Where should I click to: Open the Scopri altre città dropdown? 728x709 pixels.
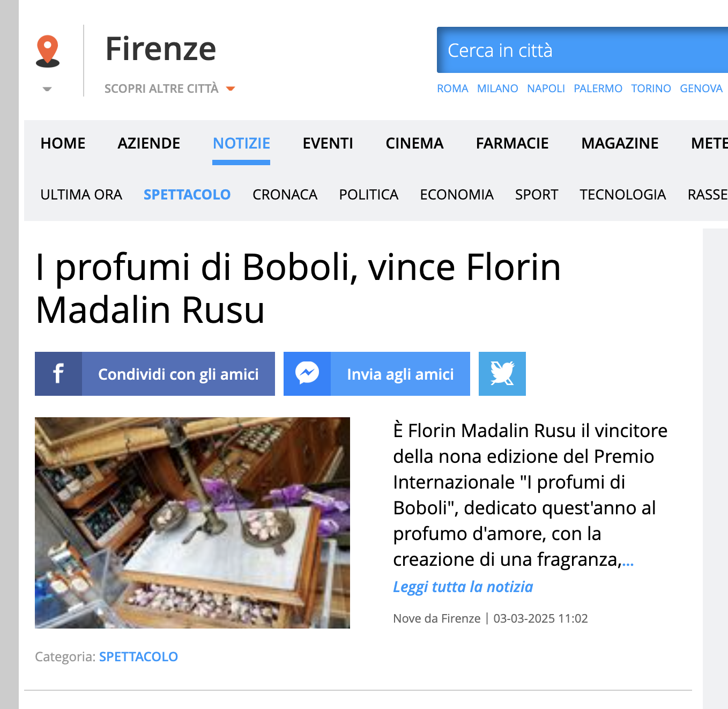click(169, 88)
